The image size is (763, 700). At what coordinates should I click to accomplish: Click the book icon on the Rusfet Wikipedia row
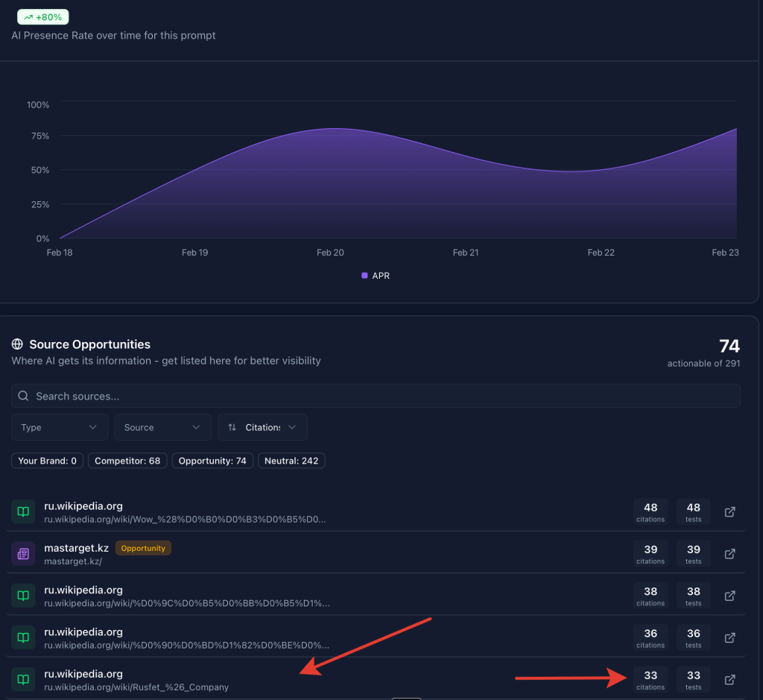[23, 679]
